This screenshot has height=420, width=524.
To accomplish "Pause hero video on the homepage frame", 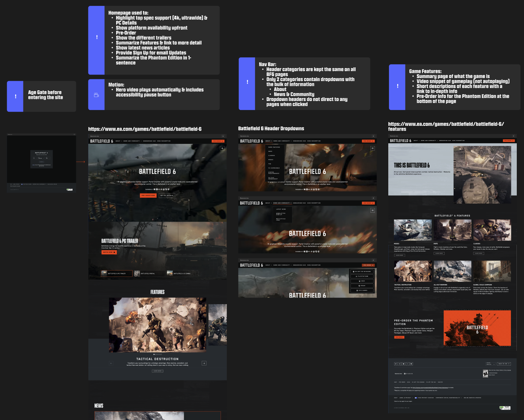I will pos(222,148).
